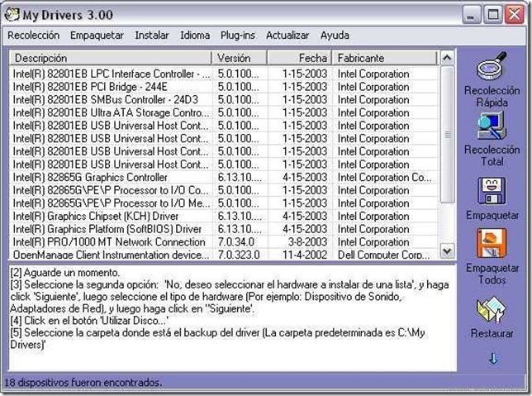Select the OpenManage Client Instrumentation device row
Viewport: 532px width, 396px height.
pos(224,255)
